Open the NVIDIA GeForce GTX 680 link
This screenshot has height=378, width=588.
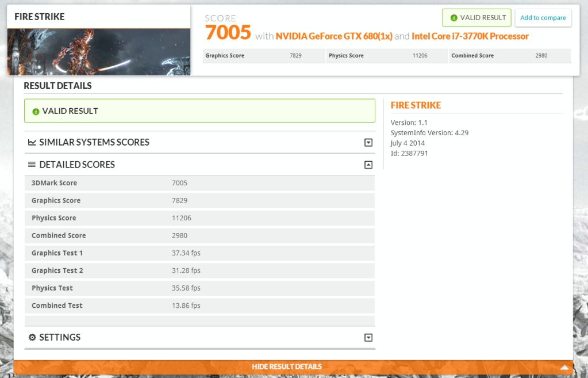click(x=333, y=36)
